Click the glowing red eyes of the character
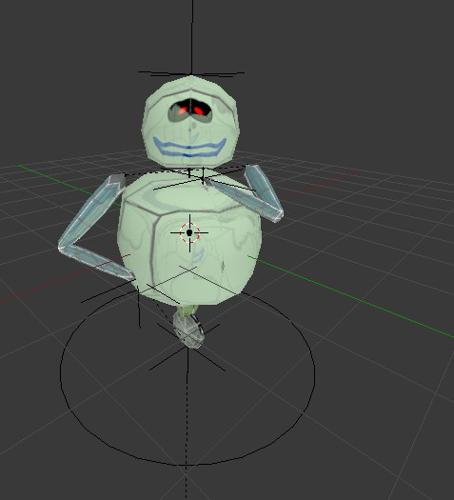 [190, 110]
